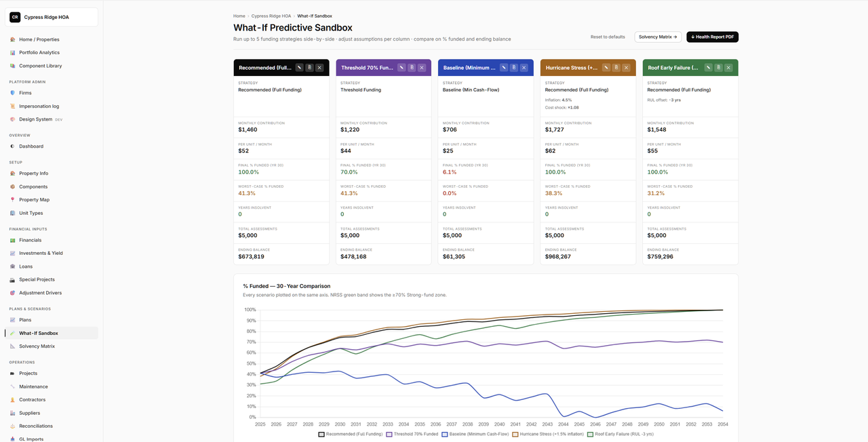Click the Adjustment Drivers target icon
868x442 pixels.
12,293
